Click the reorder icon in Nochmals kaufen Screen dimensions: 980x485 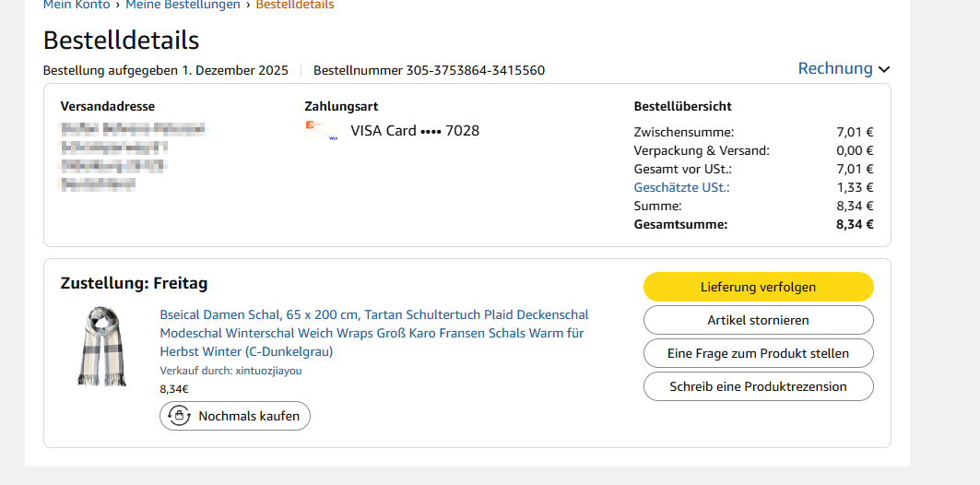pyautogui.click(x=179, y=416)
